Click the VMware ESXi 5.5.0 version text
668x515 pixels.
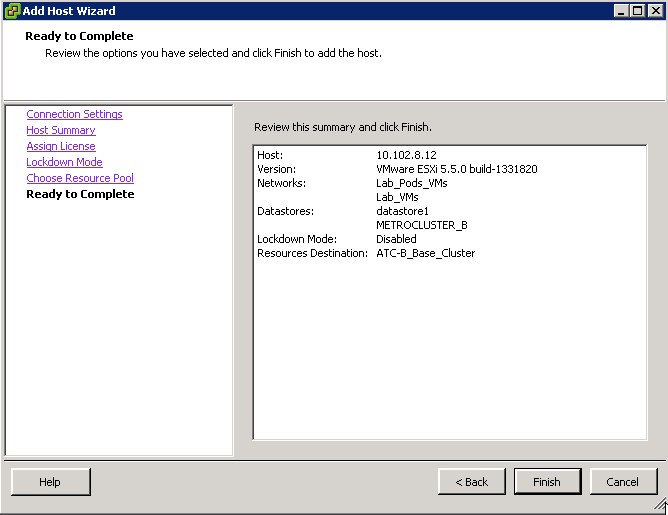pyautogui.click(x=456, y=169)
